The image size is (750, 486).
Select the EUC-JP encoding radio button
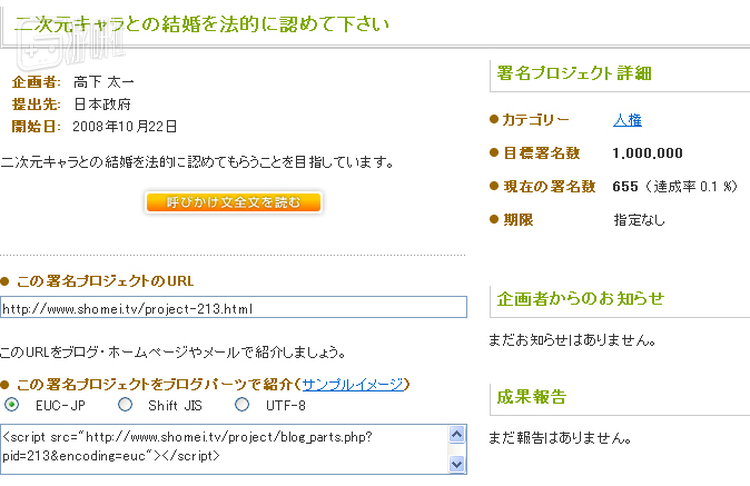[12, 405]
